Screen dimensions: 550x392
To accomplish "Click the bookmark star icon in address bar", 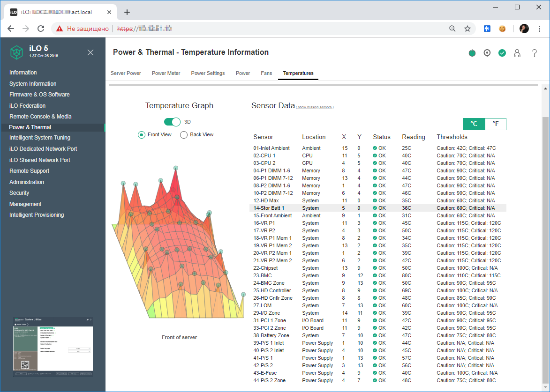I will (x=467, y=29).
